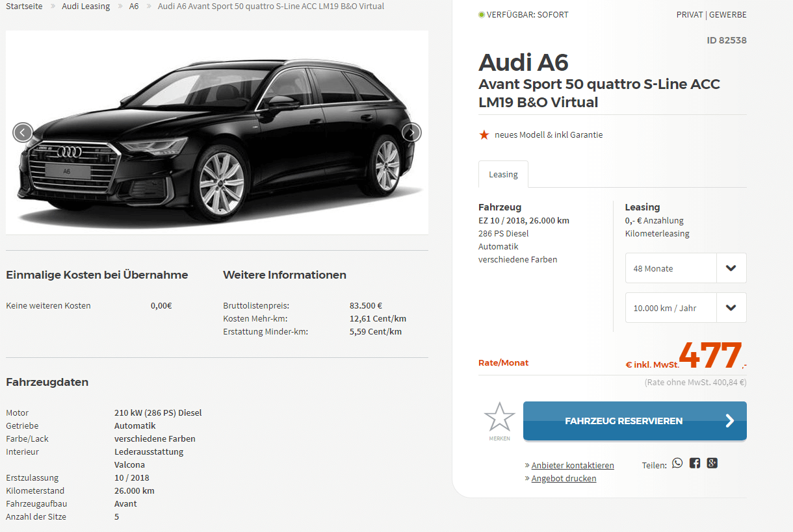
Task: Open the 10.000 km / Jahr dropdown
Action: (x=686, y=308)
